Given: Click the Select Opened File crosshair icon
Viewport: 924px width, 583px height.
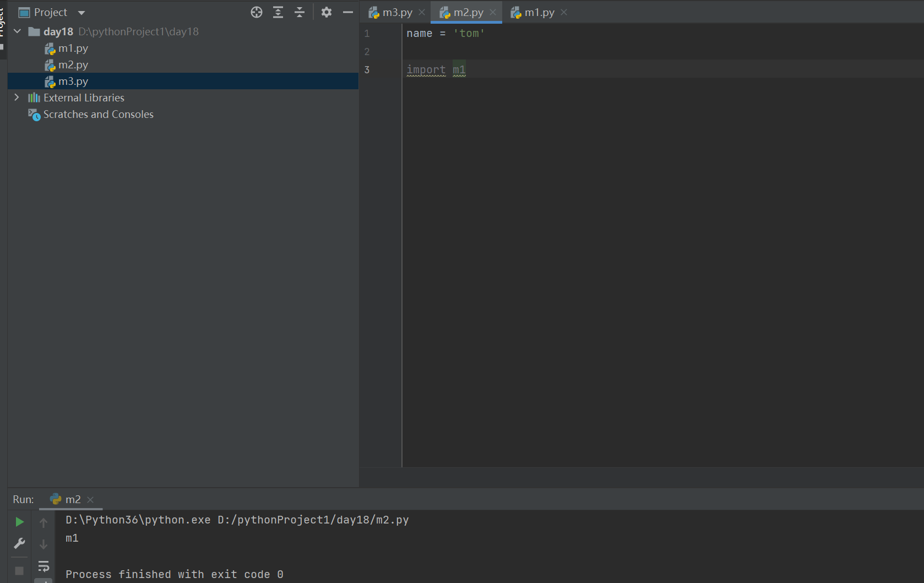Looking at the screenshot, I should (x=257, y=12).
